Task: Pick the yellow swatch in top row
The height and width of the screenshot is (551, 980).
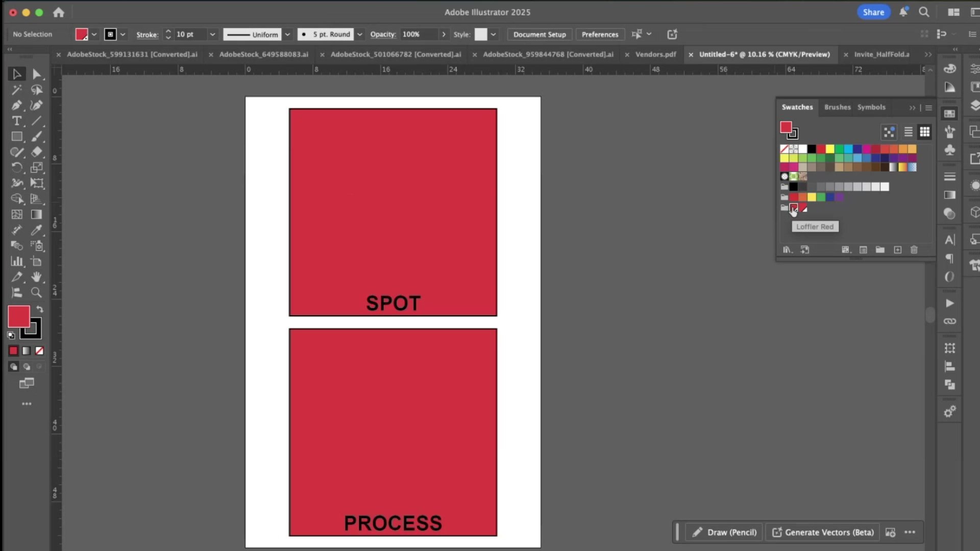Action: point(830,149)
